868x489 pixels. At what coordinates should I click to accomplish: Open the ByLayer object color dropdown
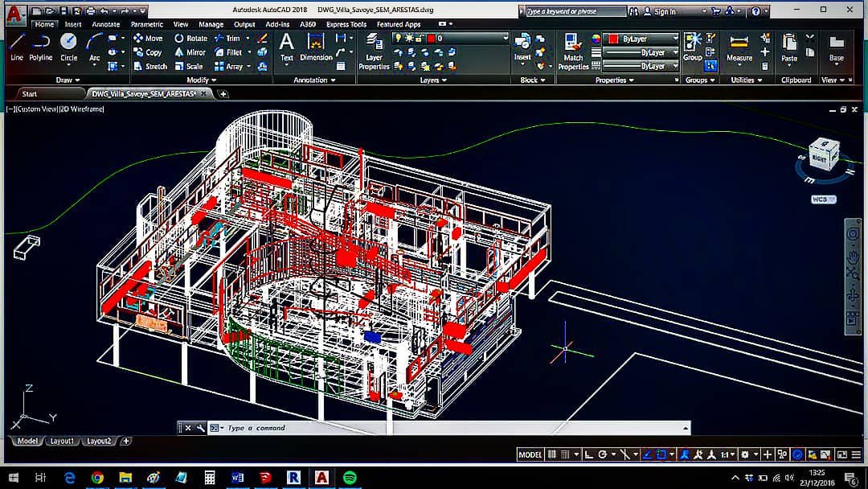[642, 39]
